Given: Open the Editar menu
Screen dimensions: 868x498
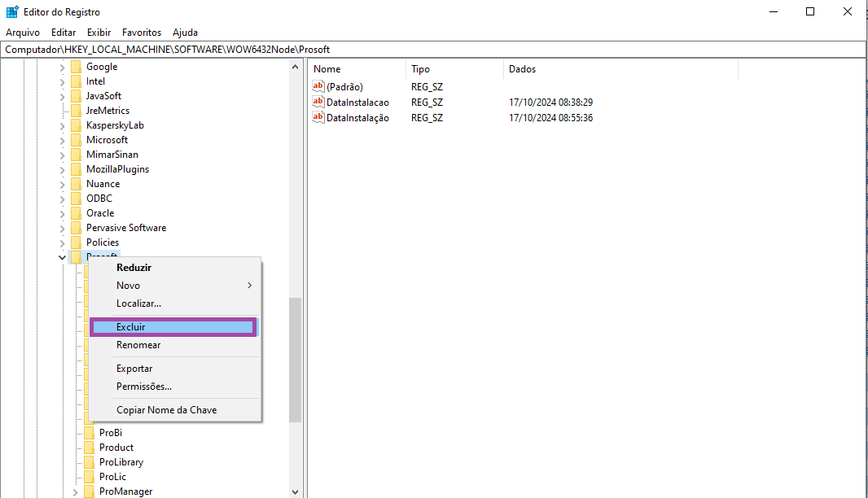Looking at the screenshot, I should (x=64, y=33).
